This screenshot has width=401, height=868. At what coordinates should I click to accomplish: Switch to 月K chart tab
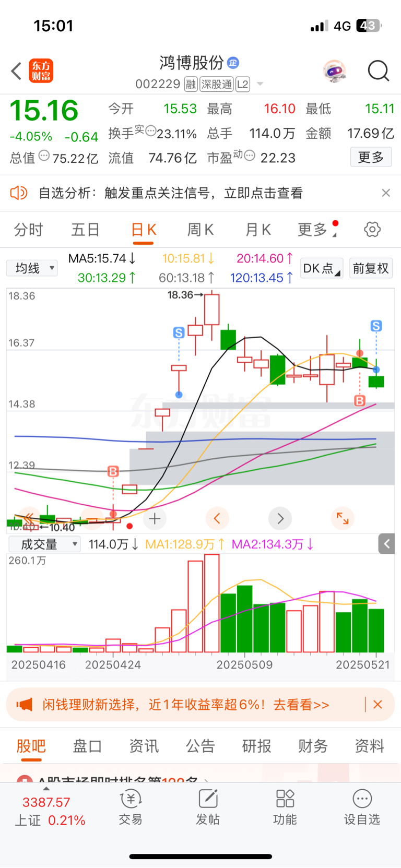click(x=258, y=230)
